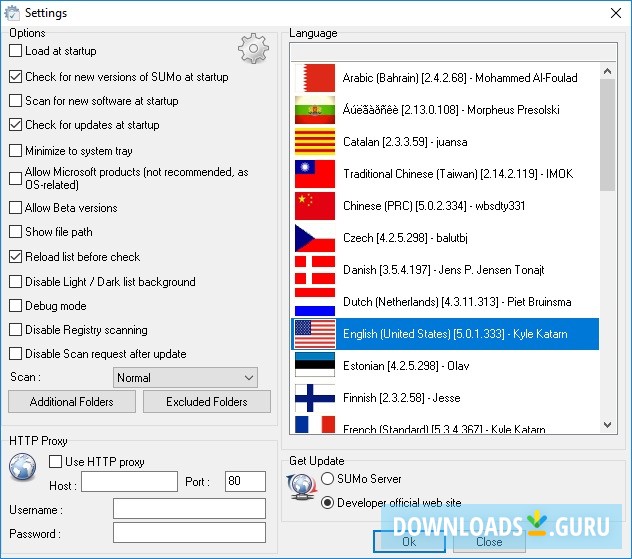Click the language list scroll down arrow

point(607,425)
